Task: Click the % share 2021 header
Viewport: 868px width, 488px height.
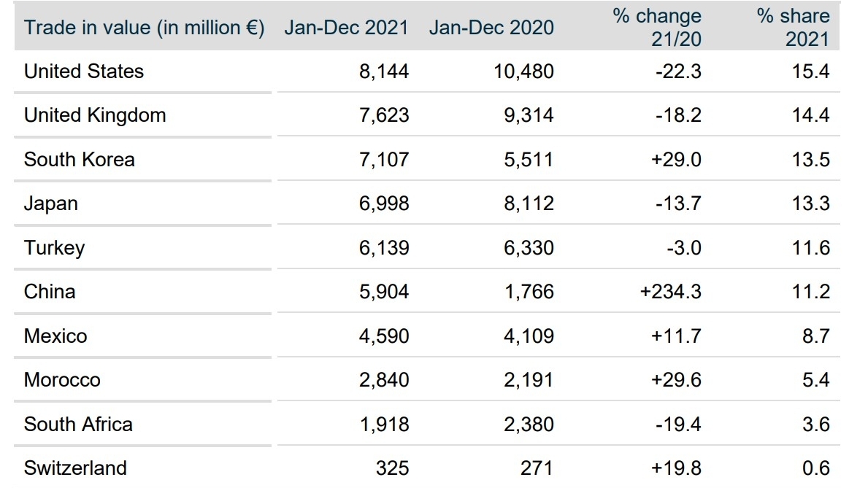Action: pyautogui.click(x=794, y=27)
